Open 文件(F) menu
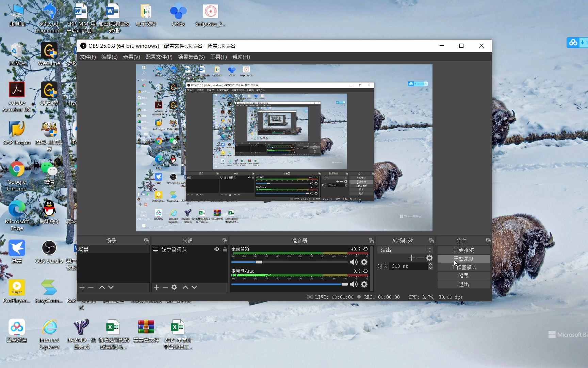The width and height of the screenshot is (588, 368). [x=88, y=57]
